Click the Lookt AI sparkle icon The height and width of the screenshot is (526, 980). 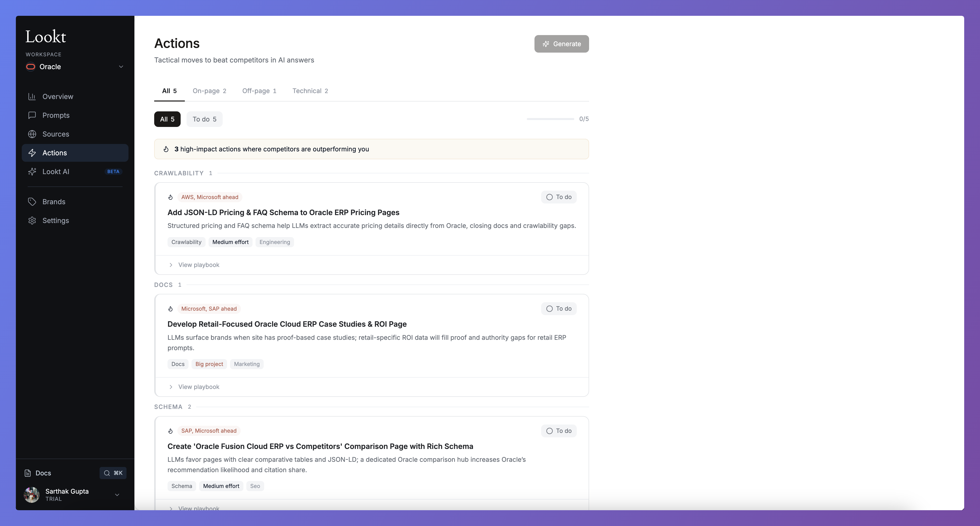32,172
